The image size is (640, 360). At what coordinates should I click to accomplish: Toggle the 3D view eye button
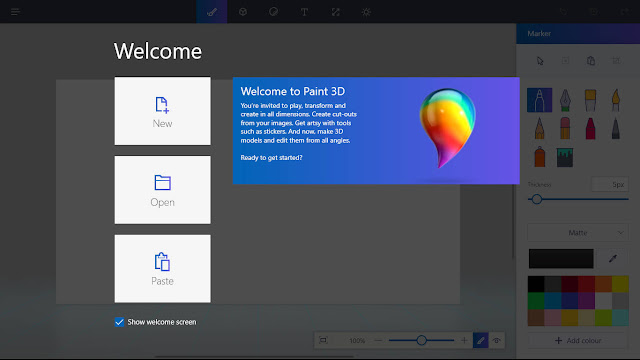tap(497, 340)
